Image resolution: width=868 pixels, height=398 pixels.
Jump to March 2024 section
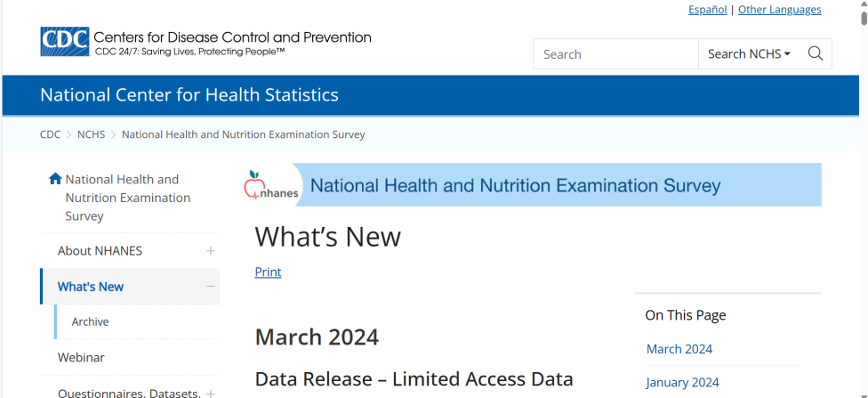679,349
